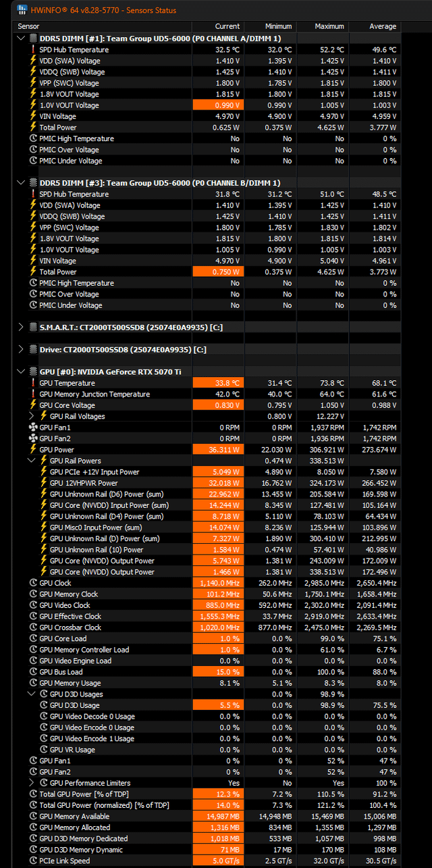This screenshot has width=432, height=868.
Task: Click the drive icon beside Drive: CT2000T500SSD8
Action: click(33, 350)
